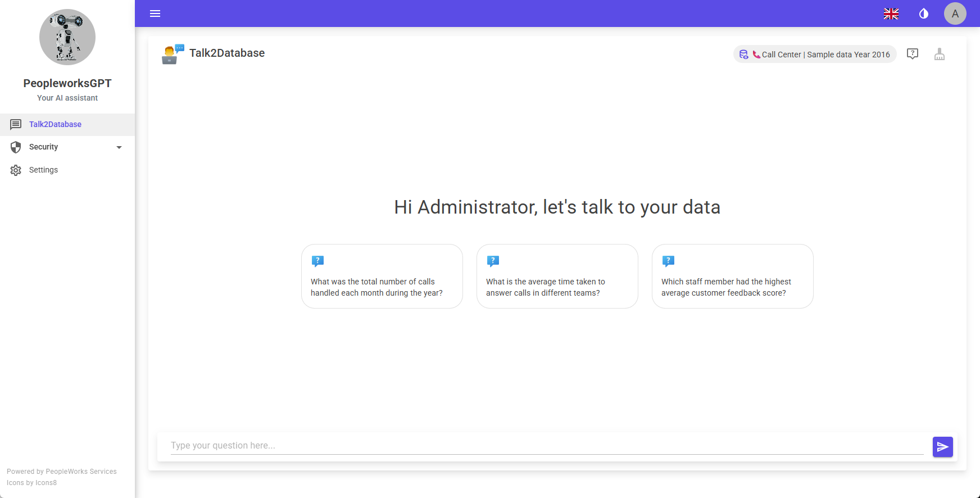Open the user avatar A menu
980x498 pixels.
click(955, 13)
